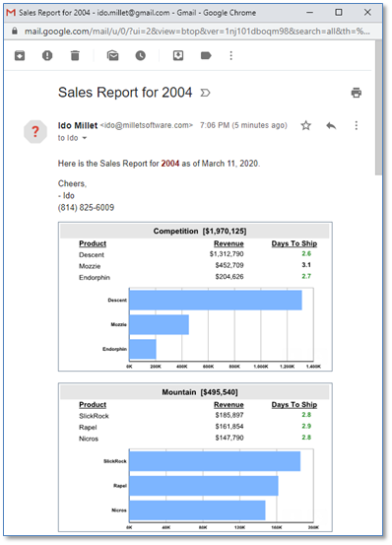This screenshot has height=545, width=392.
Task: Click the Endorphin revenue value $204,626
Action: coord(229,277)
